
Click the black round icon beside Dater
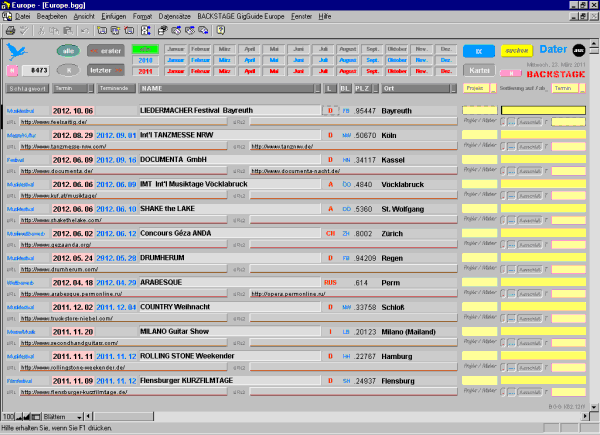[579, 50]
